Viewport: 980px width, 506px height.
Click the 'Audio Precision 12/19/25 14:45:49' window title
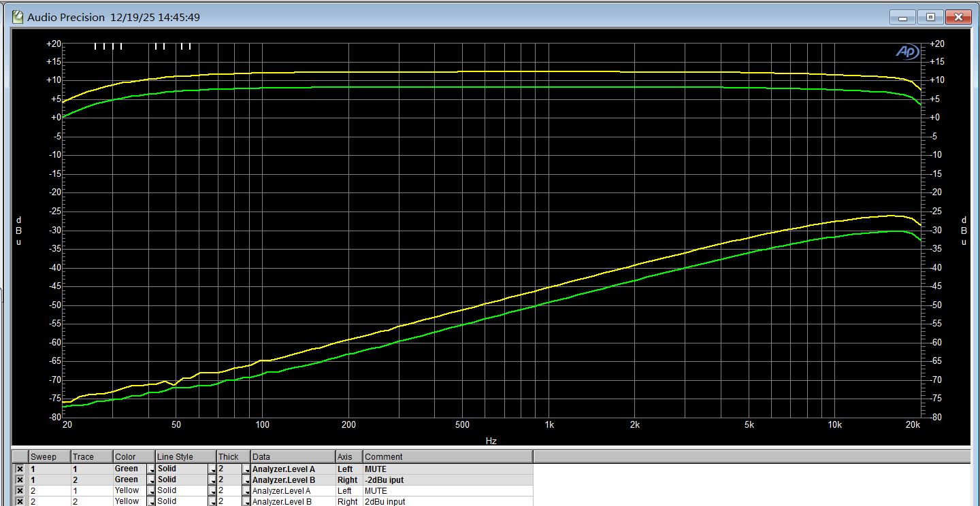click(114, 17)
